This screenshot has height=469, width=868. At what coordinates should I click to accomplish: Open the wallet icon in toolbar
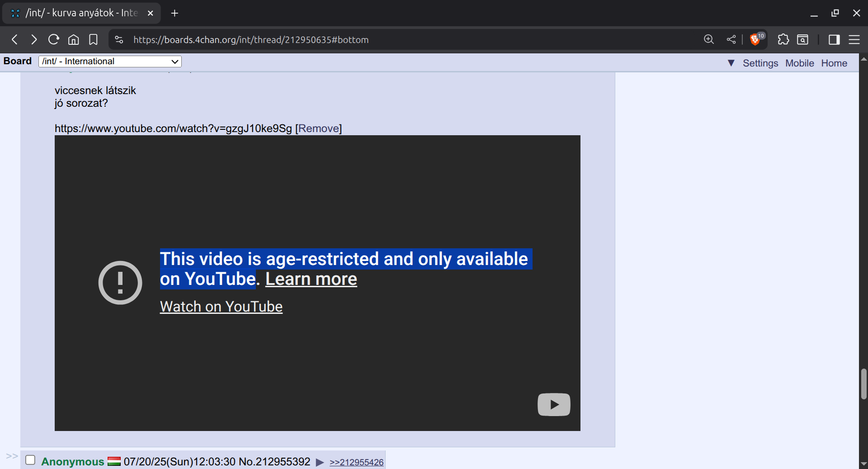click(803, 40)
